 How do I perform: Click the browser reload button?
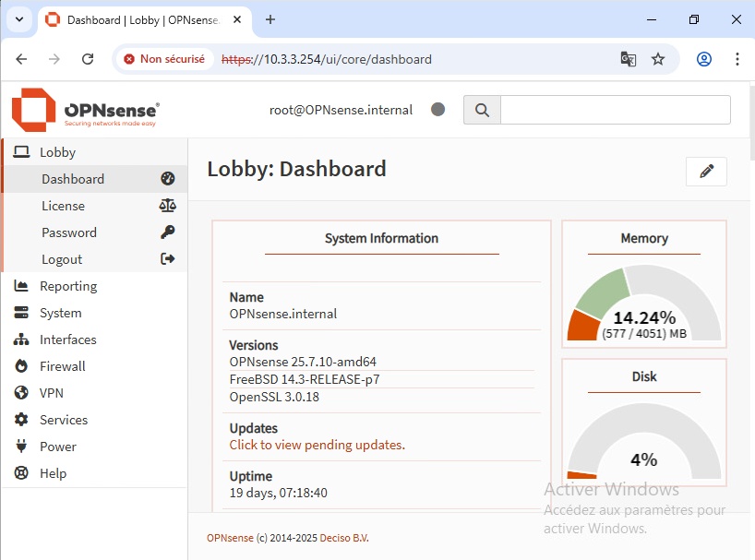(x=88, y=59)
